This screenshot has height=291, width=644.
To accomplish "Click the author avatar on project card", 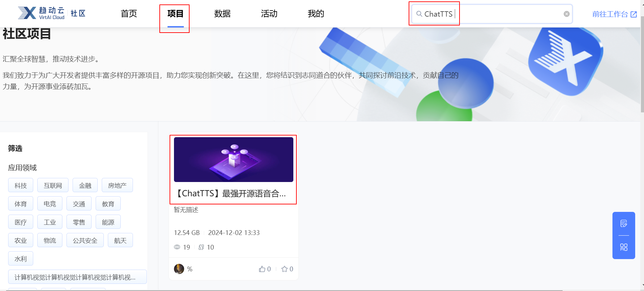I will (x=179, y=269).
